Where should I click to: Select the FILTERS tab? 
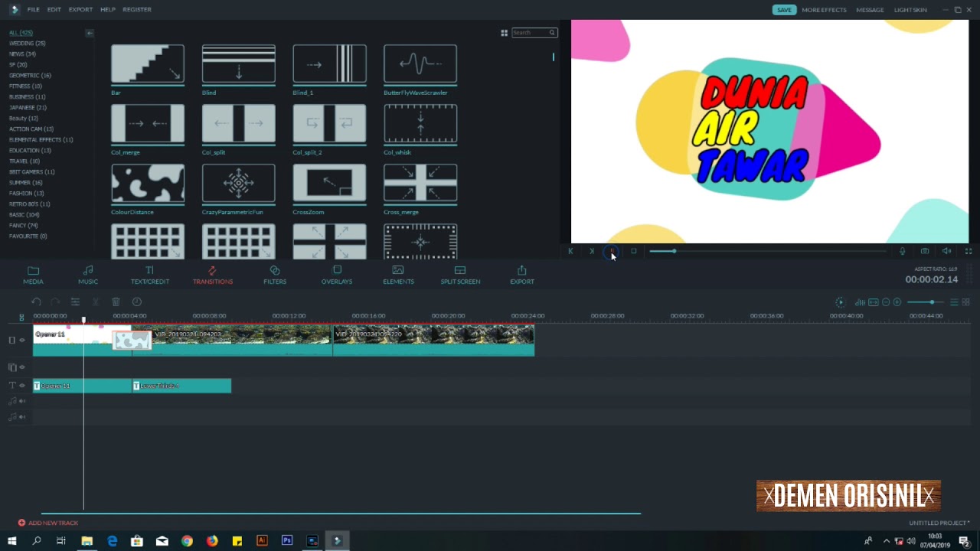tap(275, 275)
